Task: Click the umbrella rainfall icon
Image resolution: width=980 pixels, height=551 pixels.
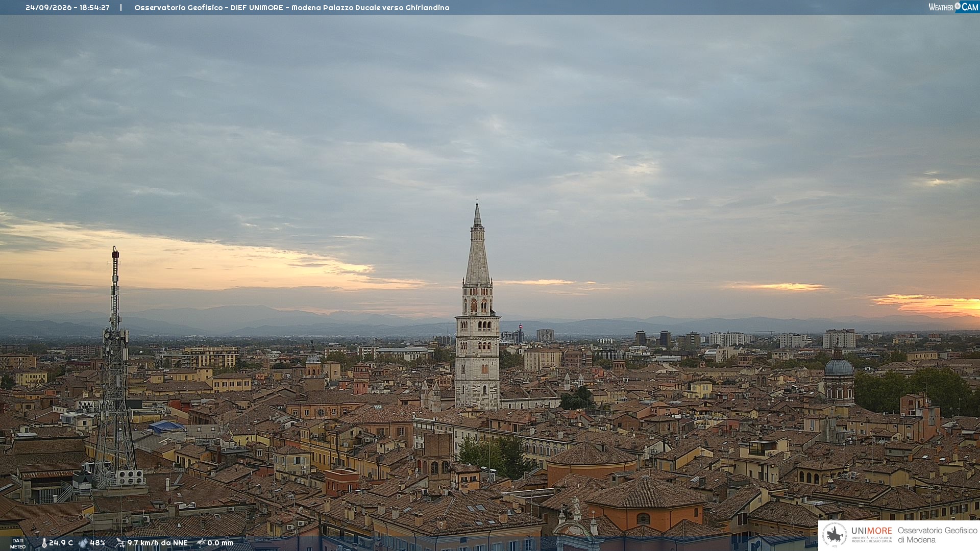Action: [x=201, y=543]
